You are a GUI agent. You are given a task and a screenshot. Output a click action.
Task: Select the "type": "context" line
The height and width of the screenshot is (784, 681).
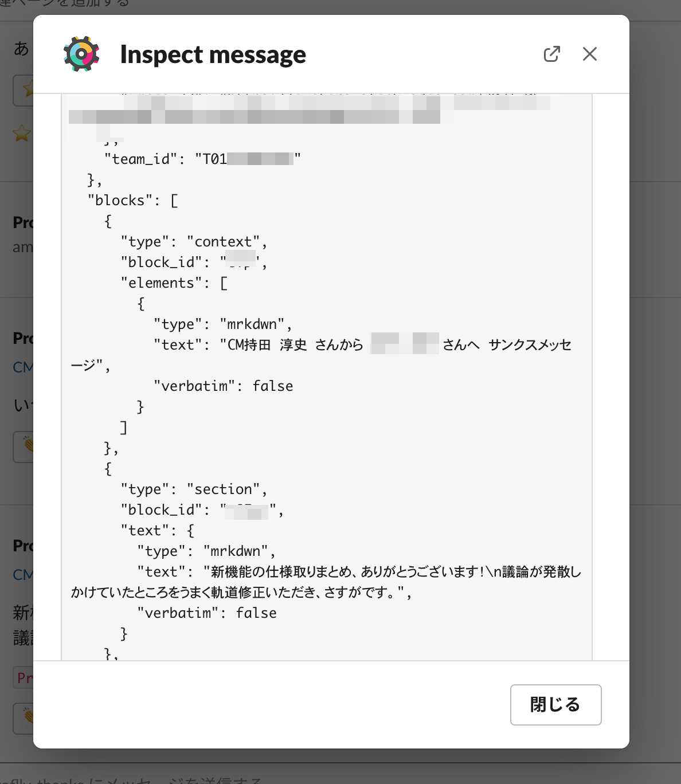(194, 241)
